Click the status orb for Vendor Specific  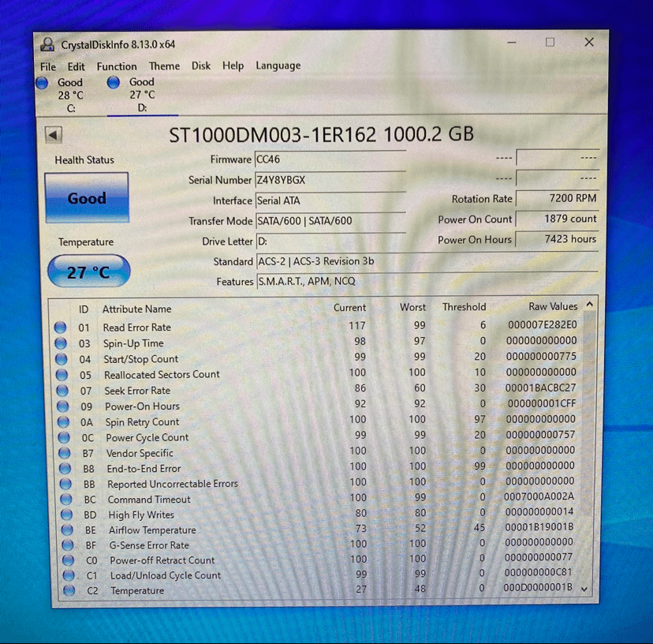(x=65, y=453)
